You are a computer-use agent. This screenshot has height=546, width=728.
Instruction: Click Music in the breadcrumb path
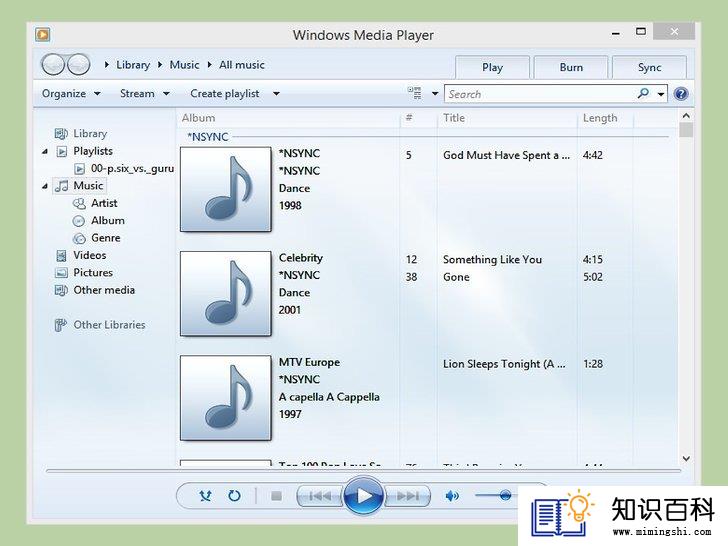coord(184,65)
